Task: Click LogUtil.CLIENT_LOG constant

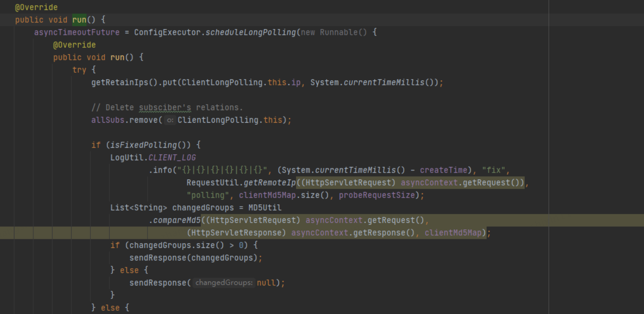Action: pyautogui.click(x=153, y=158)
